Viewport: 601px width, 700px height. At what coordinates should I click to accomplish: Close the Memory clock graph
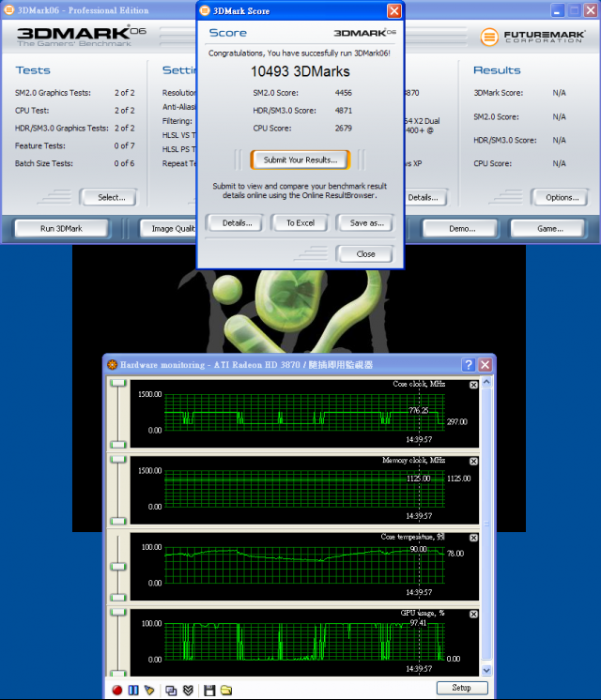[473, 461]
